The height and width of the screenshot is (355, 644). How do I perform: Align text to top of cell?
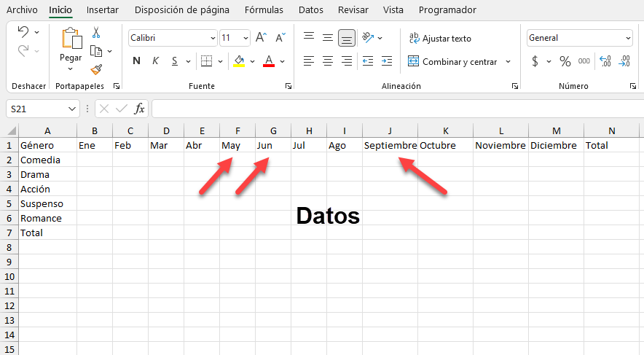(309, 38)
